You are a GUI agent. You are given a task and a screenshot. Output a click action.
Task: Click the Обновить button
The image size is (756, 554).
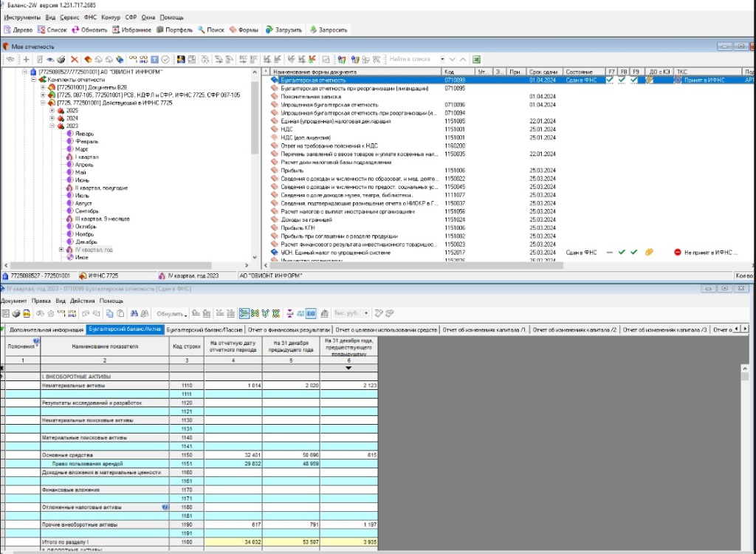point(89,30)
